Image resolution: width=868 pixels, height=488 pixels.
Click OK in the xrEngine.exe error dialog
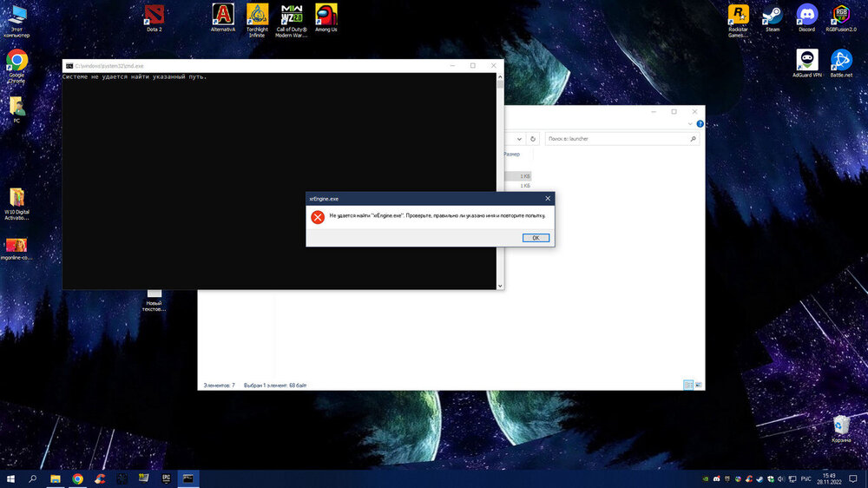(536, 238)
